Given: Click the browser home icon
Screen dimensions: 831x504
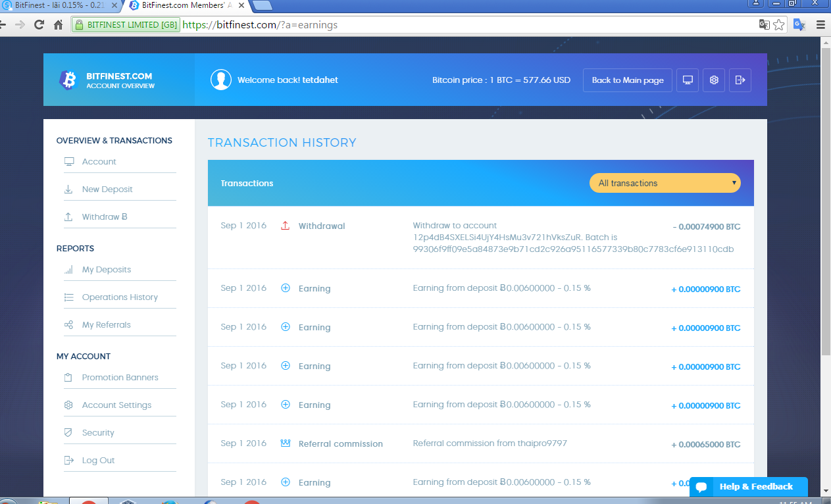Looking at the screenshot, I should coord(58,25).
